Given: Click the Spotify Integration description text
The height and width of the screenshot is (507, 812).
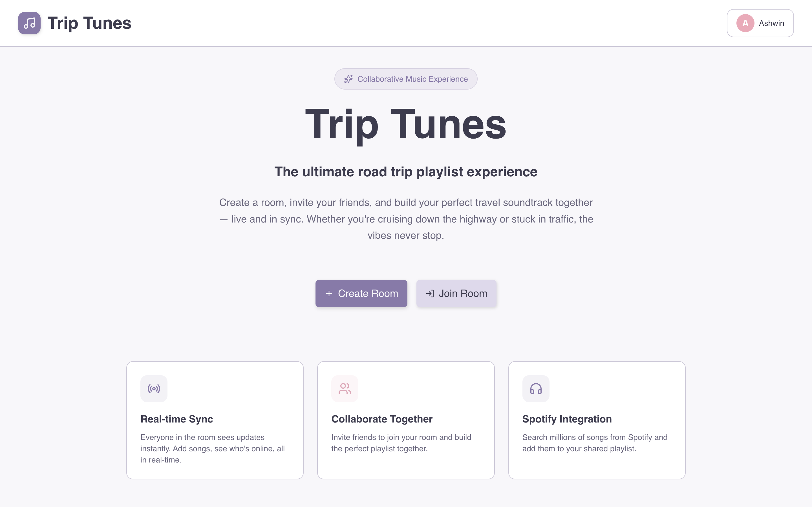Looking at the screenshot, I should pyautogui.click(x=595, y=442).
